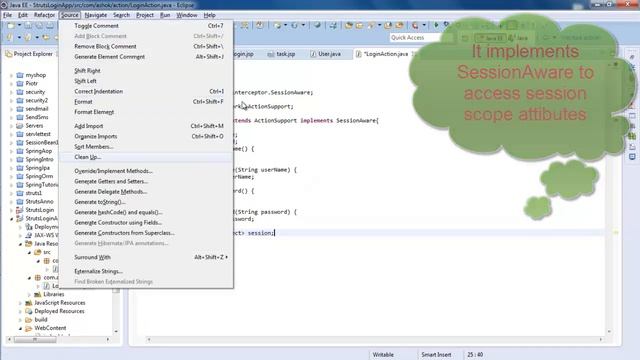640x360 pixels.
Task: Open the New wizard dropdown arrow
Action: point(19,26)
